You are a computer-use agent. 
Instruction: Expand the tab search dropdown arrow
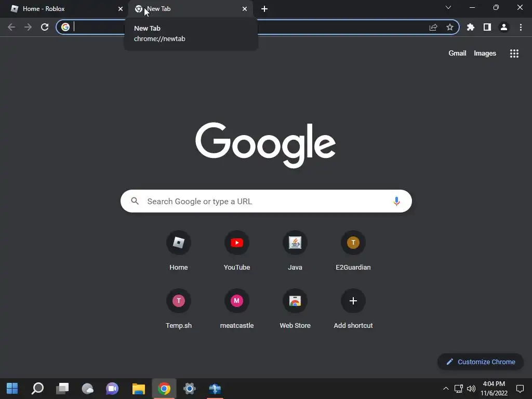pos(448,7)
